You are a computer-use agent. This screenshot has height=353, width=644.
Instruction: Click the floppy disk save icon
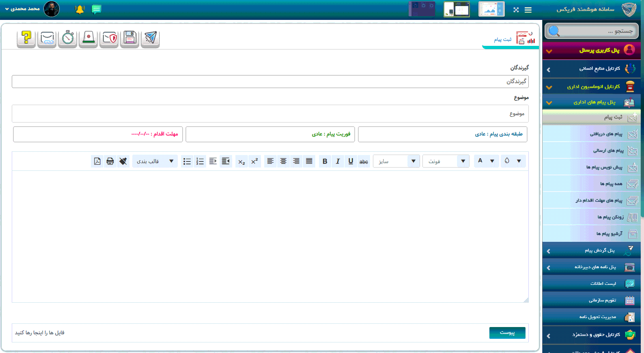point(129,38)
